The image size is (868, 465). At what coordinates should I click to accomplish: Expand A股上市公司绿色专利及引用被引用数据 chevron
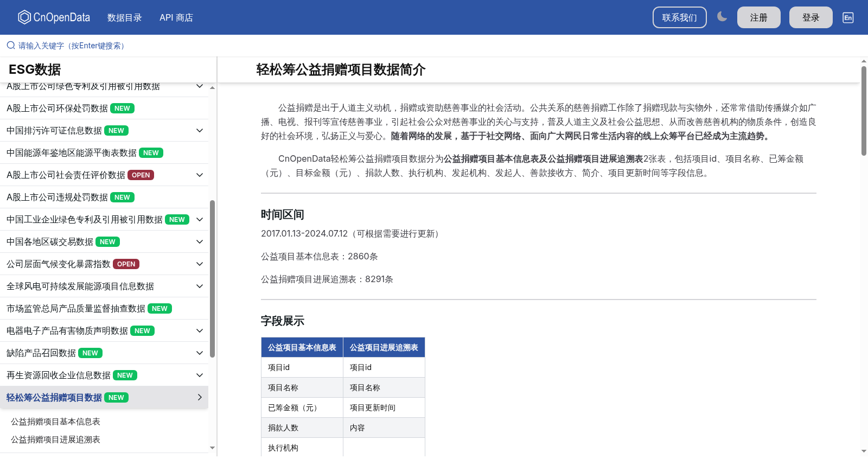[200, 86]
